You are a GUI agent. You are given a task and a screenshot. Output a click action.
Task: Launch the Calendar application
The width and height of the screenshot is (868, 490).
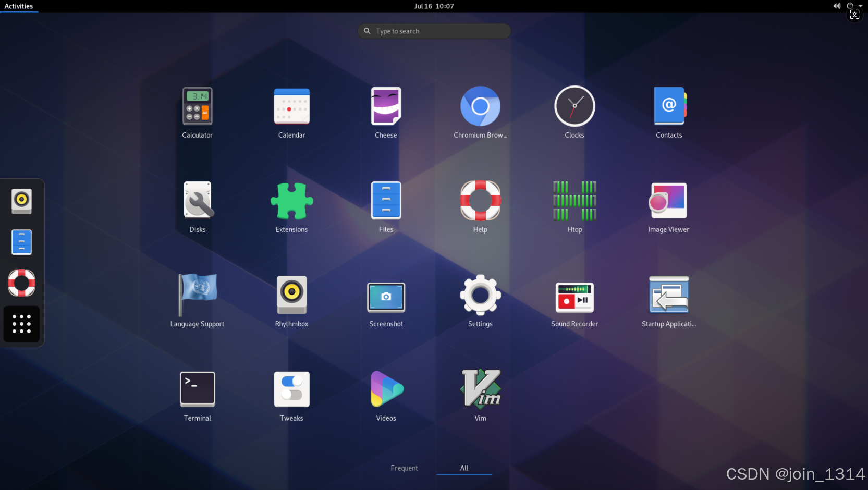pos(291,106)
